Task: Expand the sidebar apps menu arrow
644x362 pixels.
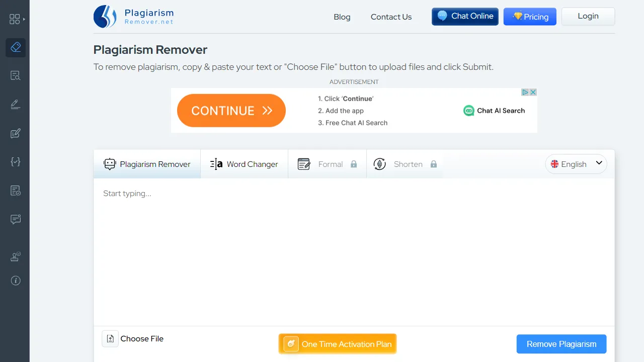Action: pyautogui.click(x=24, y=19)
